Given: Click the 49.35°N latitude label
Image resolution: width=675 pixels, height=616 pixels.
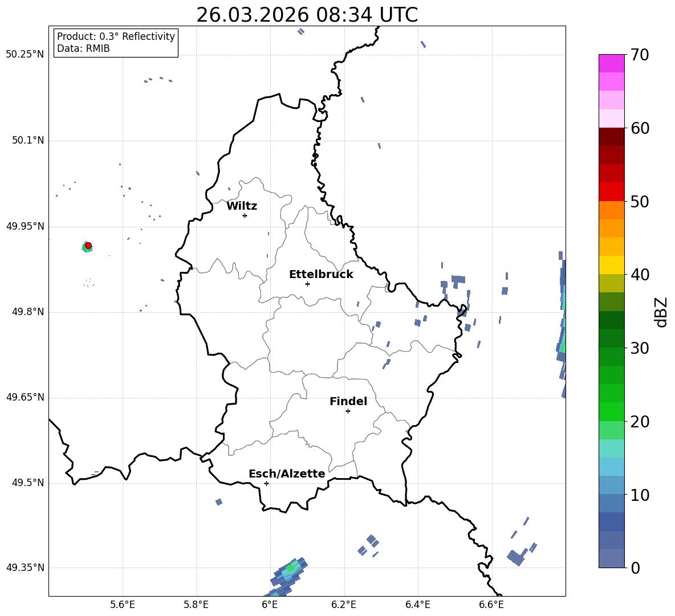Looking at the screenshot, I should [25, 568].
